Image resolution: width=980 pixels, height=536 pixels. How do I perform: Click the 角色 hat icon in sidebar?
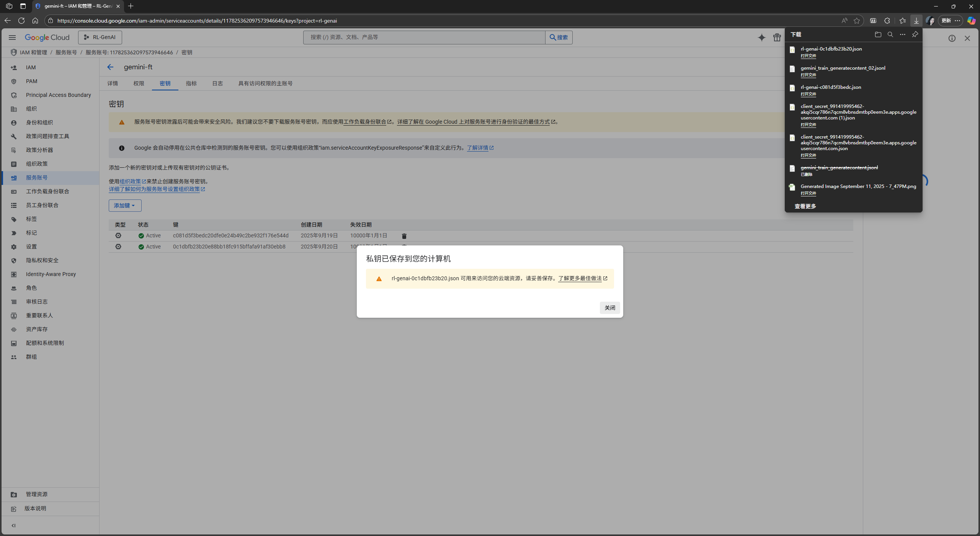(14, 288)
